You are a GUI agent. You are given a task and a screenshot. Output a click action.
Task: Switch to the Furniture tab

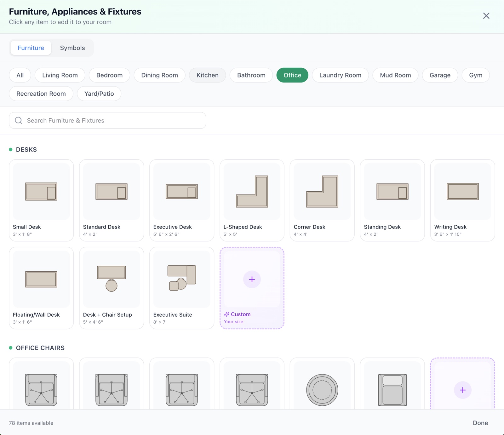tap(31, 48)
